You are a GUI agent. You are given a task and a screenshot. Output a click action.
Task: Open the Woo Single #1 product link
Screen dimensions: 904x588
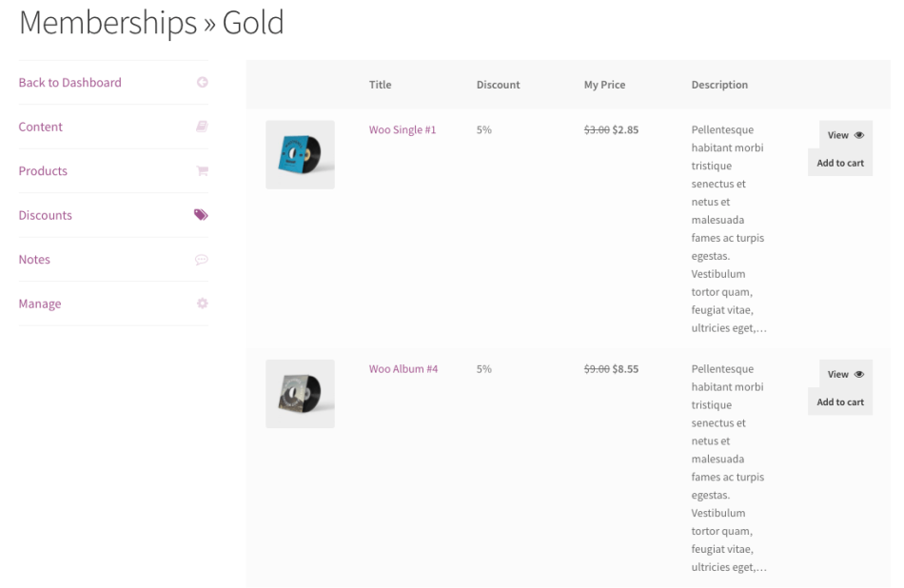403,128
